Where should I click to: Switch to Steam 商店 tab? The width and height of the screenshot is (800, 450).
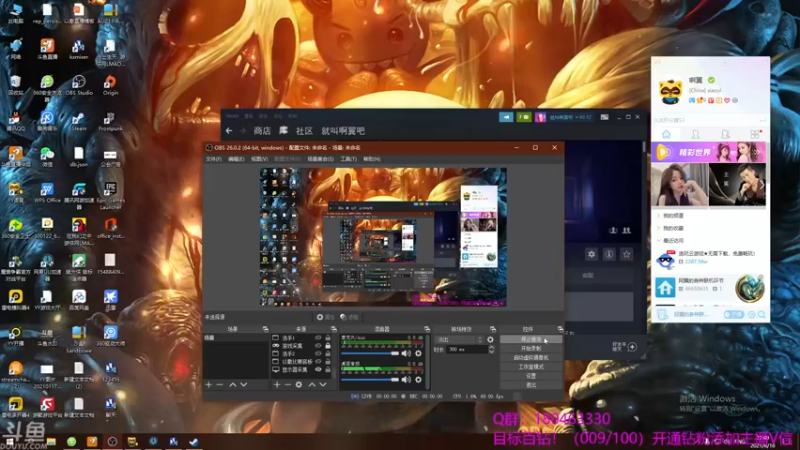point(262,131)
